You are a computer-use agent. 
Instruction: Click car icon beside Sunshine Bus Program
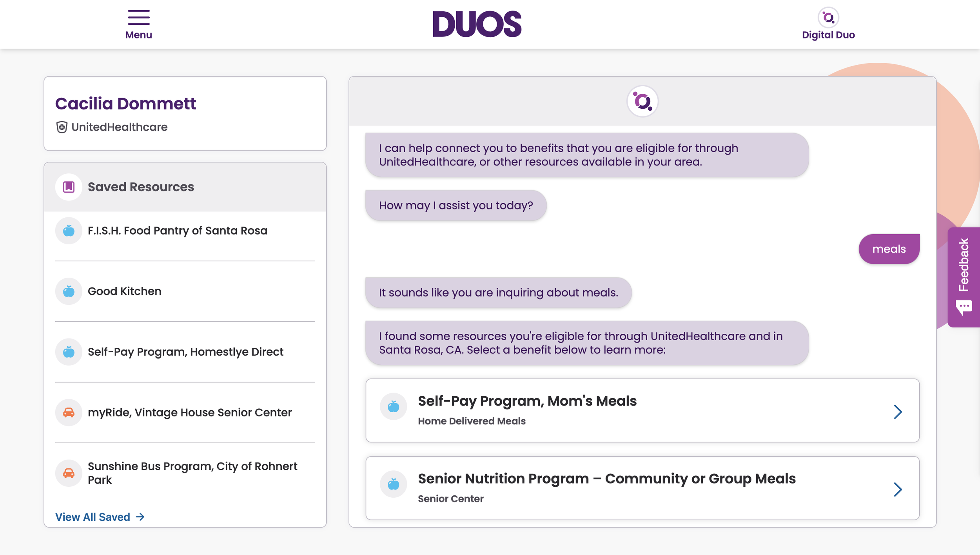(x=69, y=473)
